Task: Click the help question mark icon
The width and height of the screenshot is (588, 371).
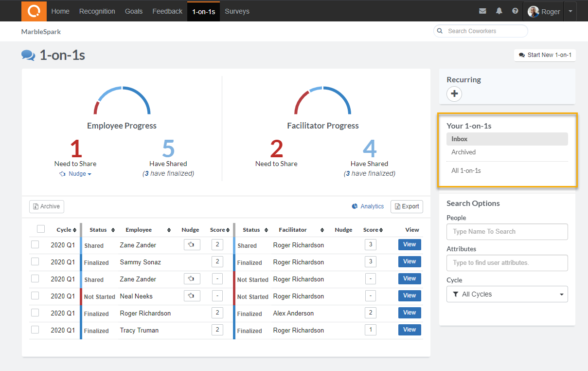Action: pyautogui.click(x=515, y=11)
